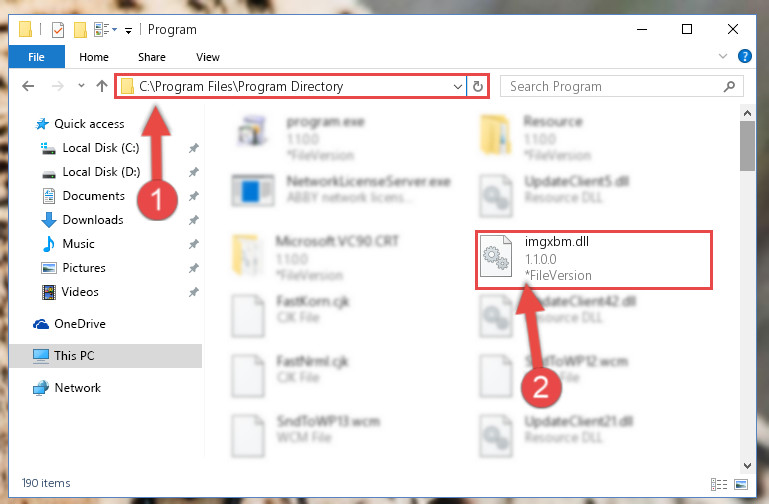
Task: Select the SndToWP13.wcm file
Action: pyautogui.click(x=306, y=435)
